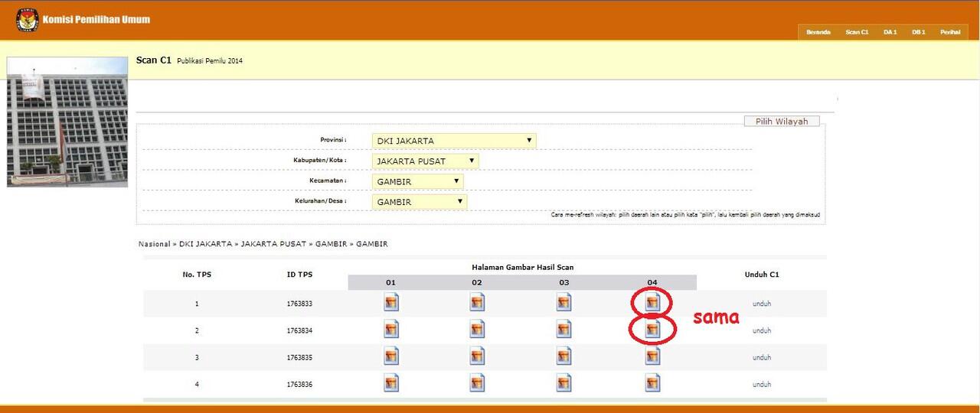Open the Kabupaten/Kota dropdown showing JAKARTA PUSAT
Screen dimensions: 980x413
[425, 161]
